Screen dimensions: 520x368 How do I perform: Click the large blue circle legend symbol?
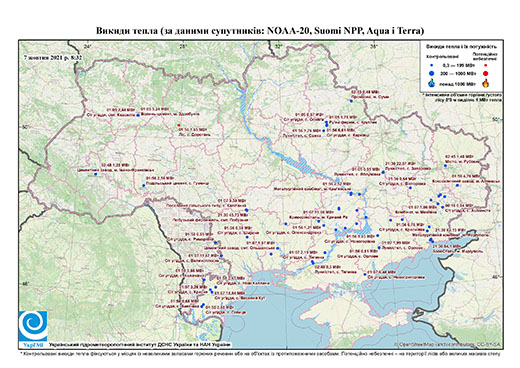pyautogui.click(x=432, y=73)
